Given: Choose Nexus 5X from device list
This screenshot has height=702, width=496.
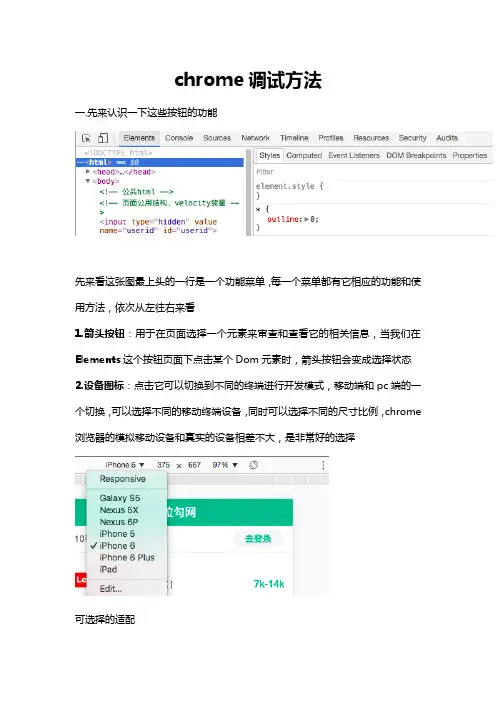Looking at the screenshot, I should tap(119, 510).
